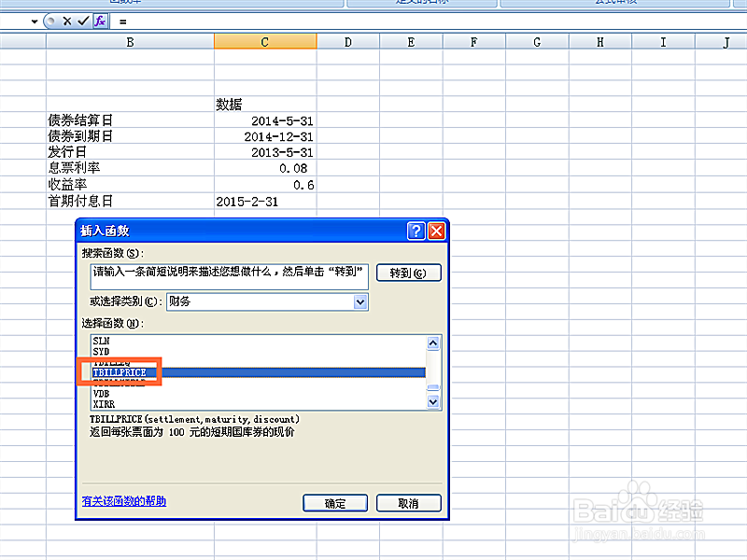Click the 取消 (Cancel) button
Image resolution: width=747 pixels, height=560 pixels.
409,503
